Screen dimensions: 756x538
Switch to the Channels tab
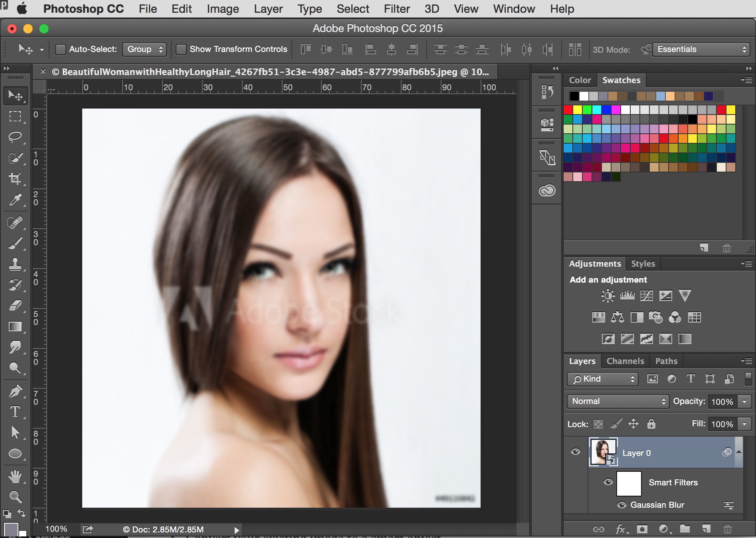tap(625, 361)
